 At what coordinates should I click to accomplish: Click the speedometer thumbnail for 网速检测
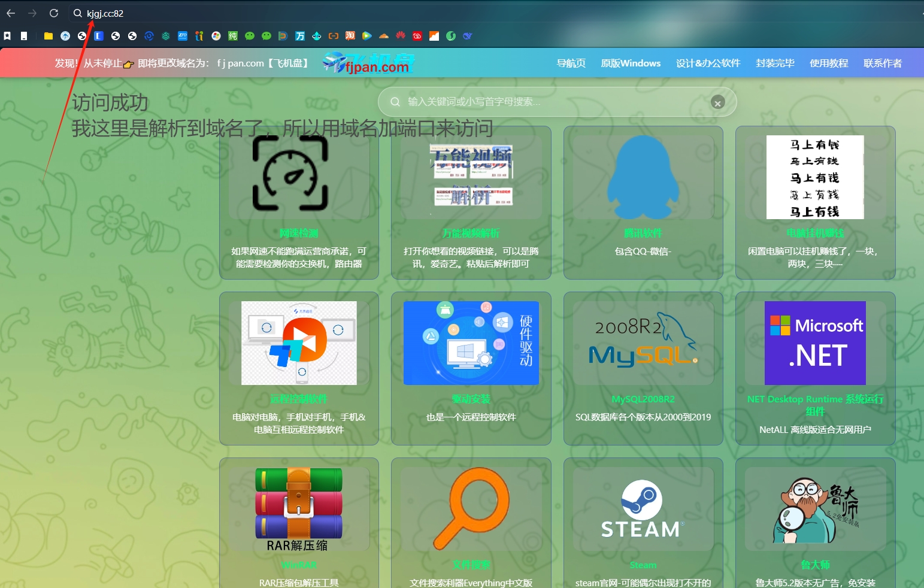click(290, 173)
